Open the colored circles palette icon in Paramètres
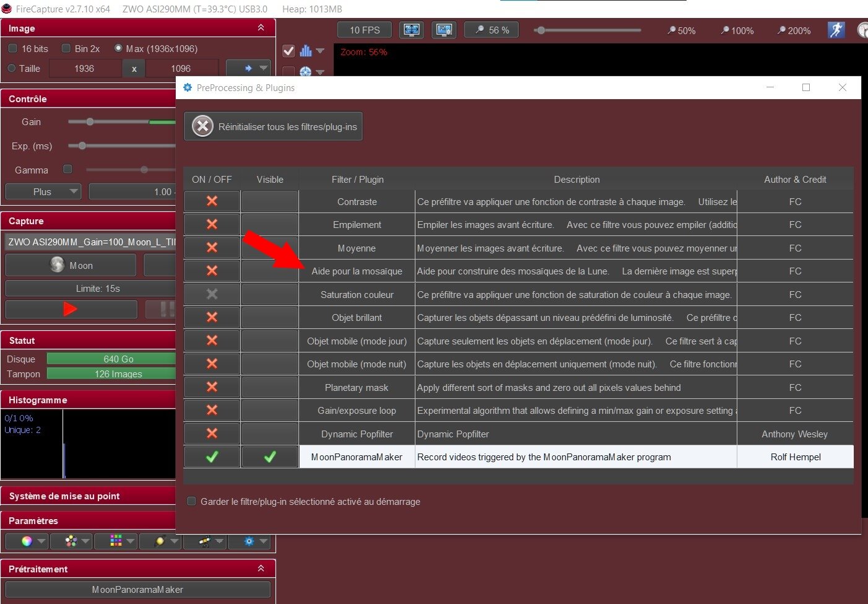Viewport: 868px width, 604px height. (x=71, y=541)
